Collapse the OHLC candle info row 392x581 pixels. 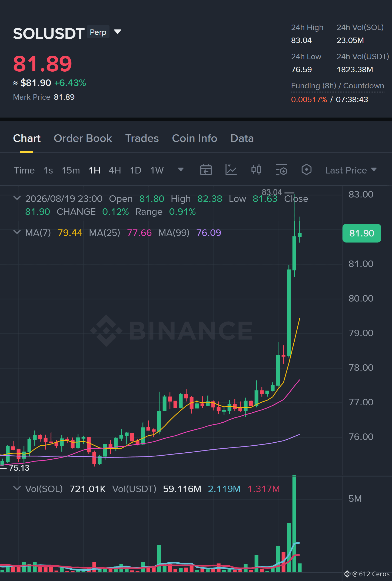point(17,198)
